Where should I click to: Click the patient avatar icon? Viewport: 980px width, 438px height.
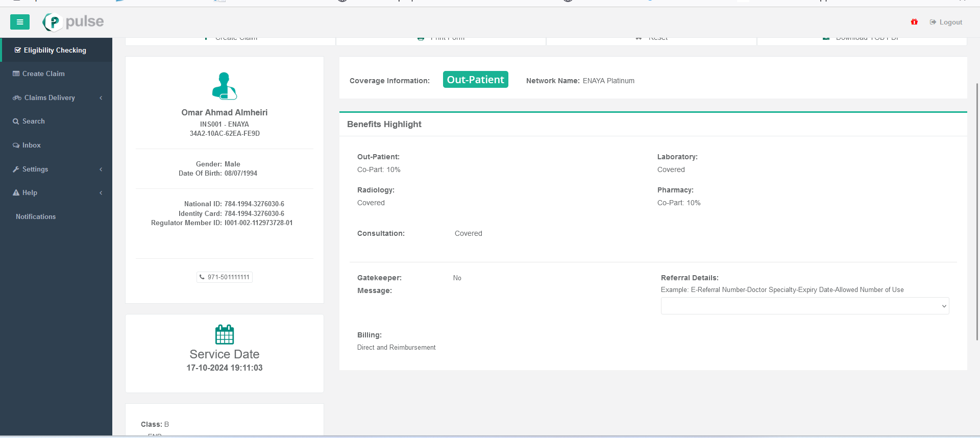pyautogui.click(x=225, y=86)
